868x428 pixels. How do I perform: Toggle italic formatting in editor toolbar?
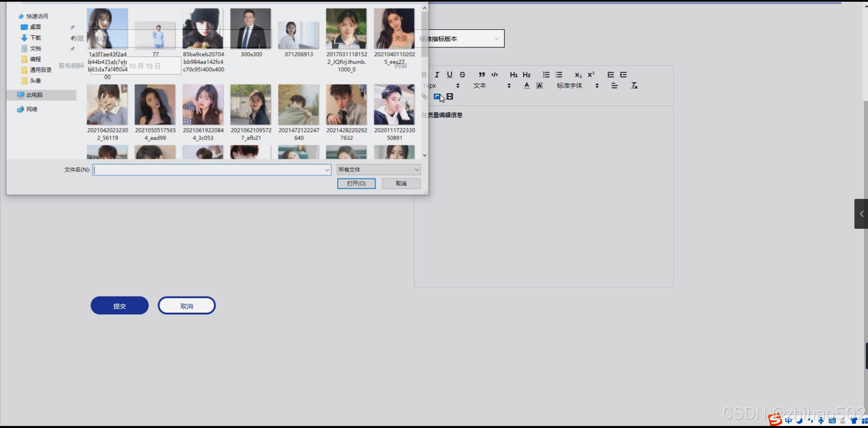coord(437,75)
